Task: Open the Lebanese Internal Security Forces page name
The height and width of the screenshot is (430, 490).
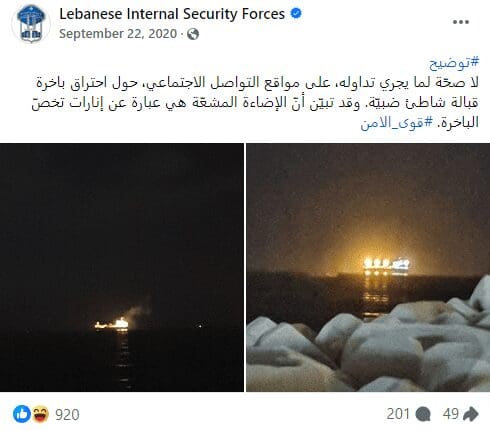Action: click(172, 14)
